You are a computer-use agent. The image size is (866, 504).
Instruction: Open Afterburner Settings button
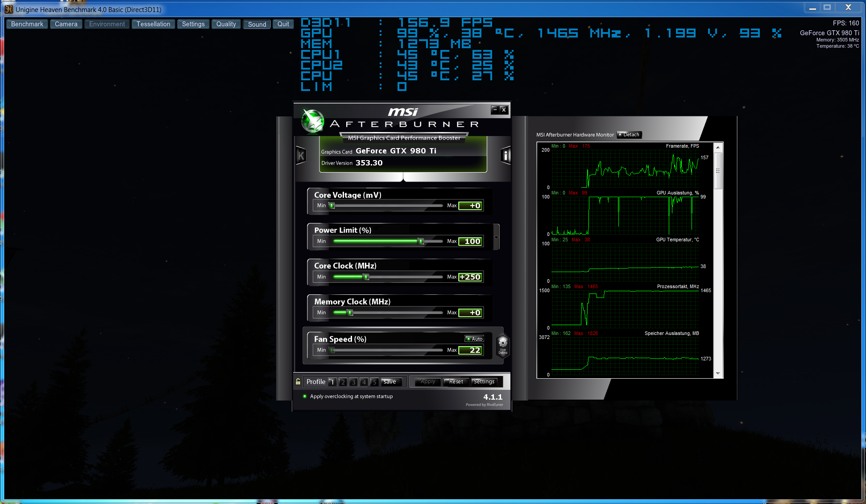pos(484,382)
